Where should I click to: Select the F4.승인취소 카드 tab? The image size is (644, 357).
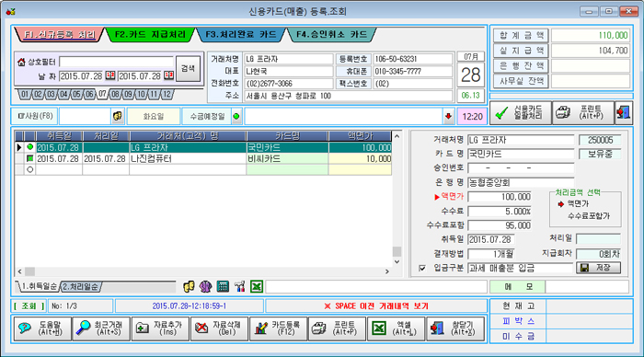[x=331, y=35]
